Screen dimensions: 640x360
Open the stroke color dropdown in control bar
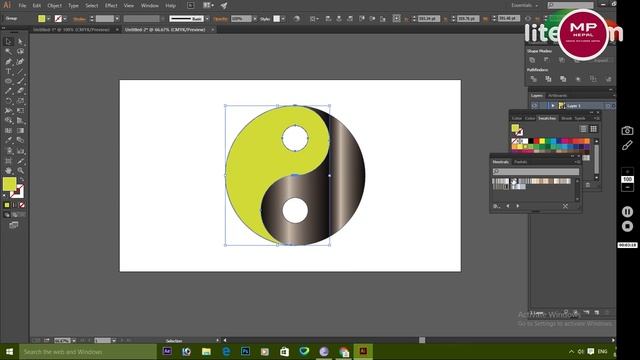click(x=65, y=19)
